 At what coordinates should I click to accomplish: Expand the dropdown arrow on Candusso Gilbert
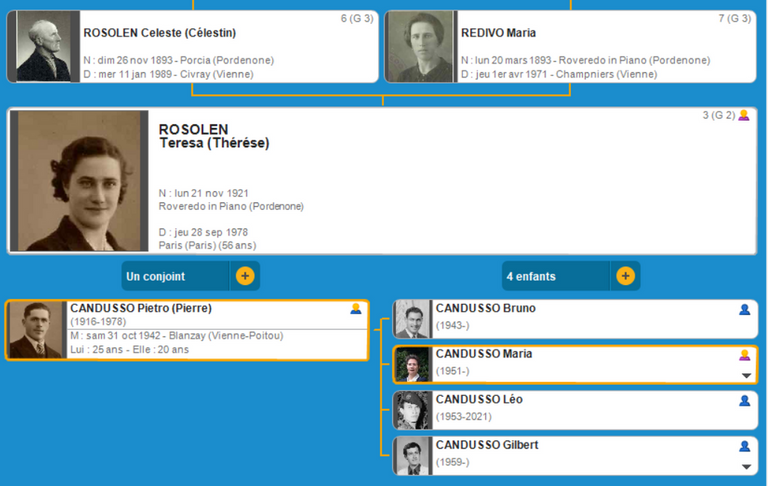tap(745, 467)
